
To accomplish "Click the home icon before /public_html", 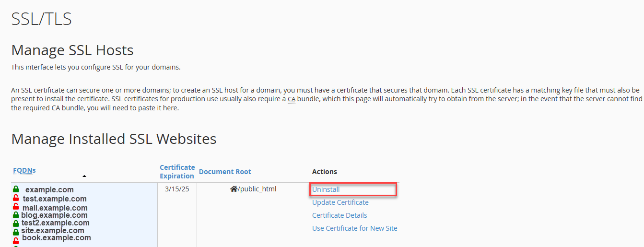I will point(234,189).
